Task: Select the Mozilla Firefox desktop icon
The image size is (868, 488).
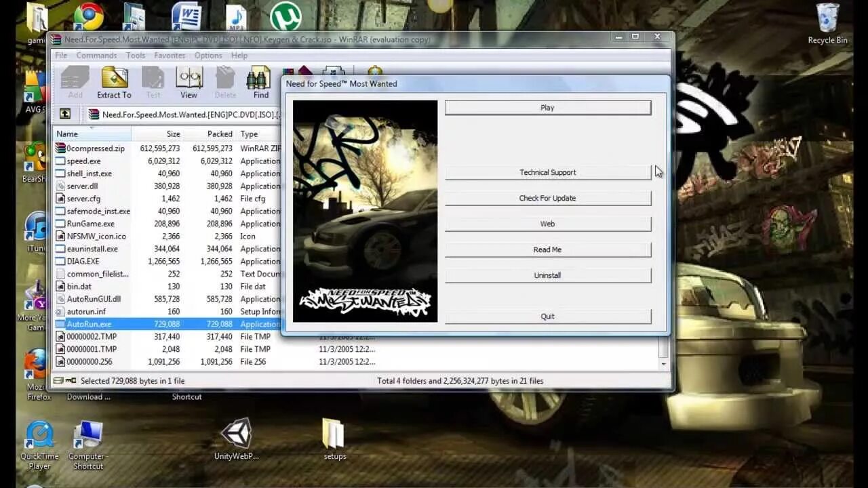Action: [x=38, y=375]
